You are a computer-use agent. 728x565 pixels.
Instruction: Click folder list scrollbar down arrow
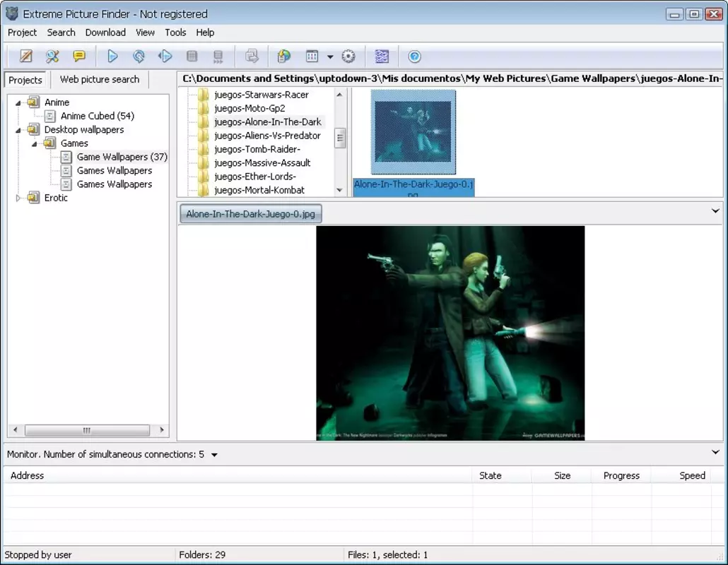340,190
